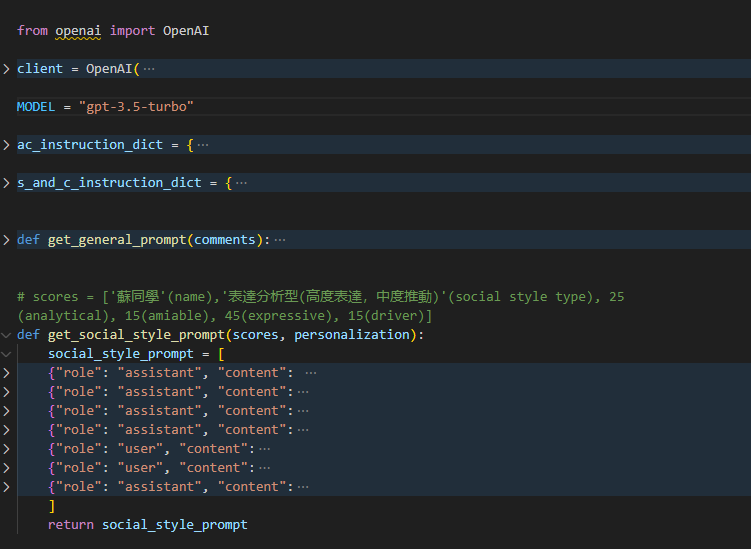Image resolution: width=751 pixels, height=549 pixels.
Task: Click social_style_prompt in the assignment line
Action: (x=121, y=354)
